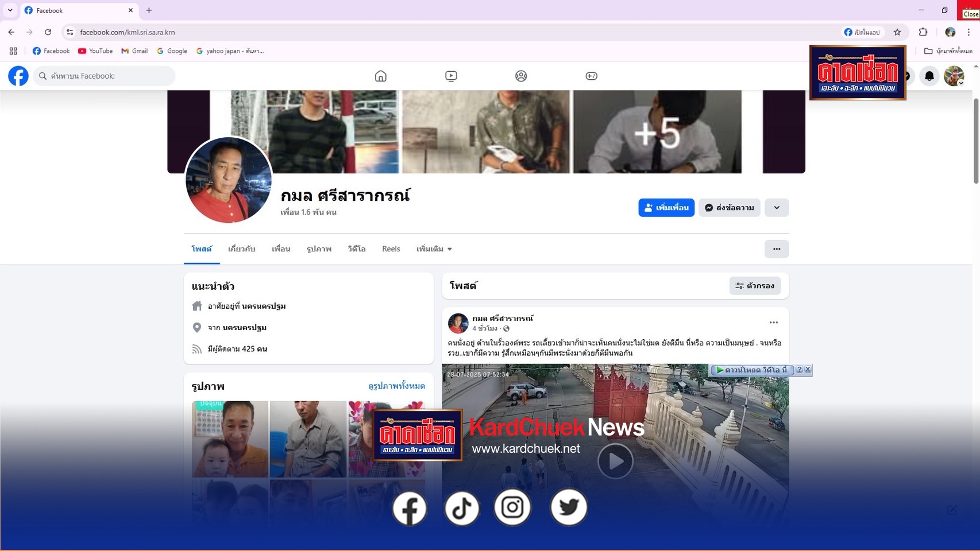Switch to the เกี่ยวกับ tab
The width and height of the screenshot is (980, 551).
(241, 249)
